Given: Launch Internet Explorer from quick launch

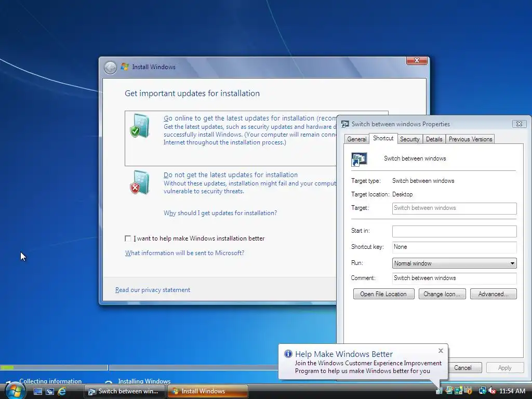Looking at the screenshot, I should pyautogui.click(x=61, y=391).
